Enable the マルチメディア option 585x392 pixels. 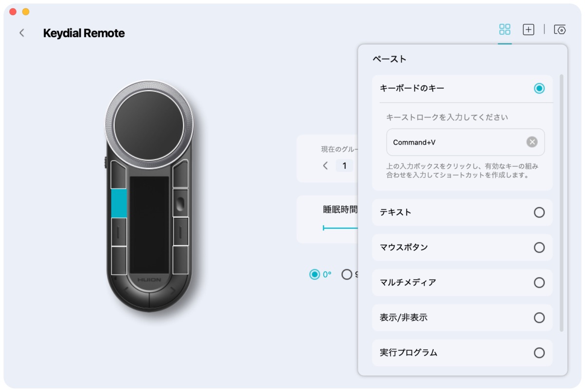pyautogui.click(x=539, y=282)
